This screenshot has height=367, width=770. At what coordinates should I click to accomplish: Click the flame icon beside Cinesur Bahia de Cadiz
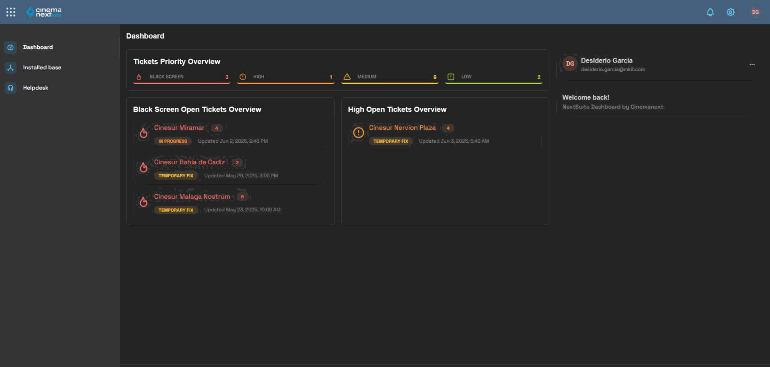pyautogui.click(x=143, y=168)
